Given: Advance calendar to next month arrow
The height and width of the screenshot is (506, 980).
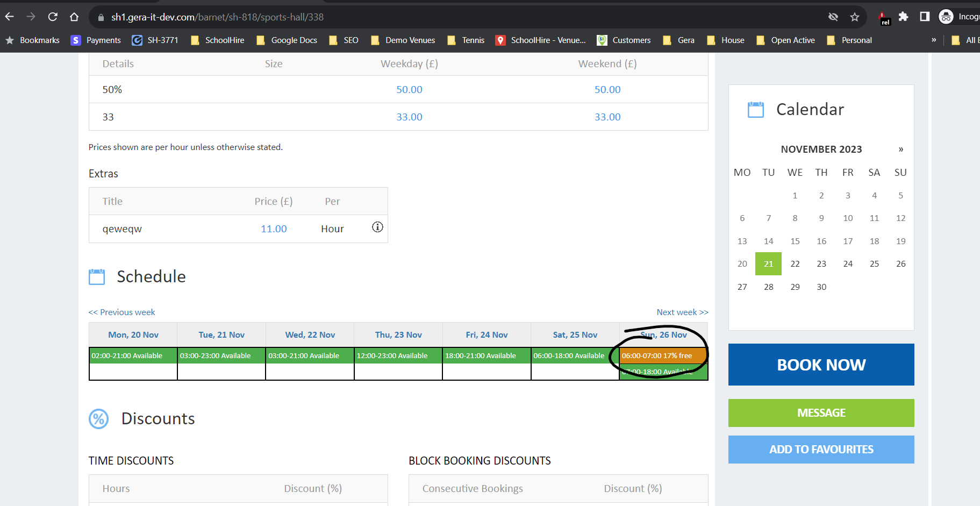Looking at the screenshot, I should click(x=901, y=149).
